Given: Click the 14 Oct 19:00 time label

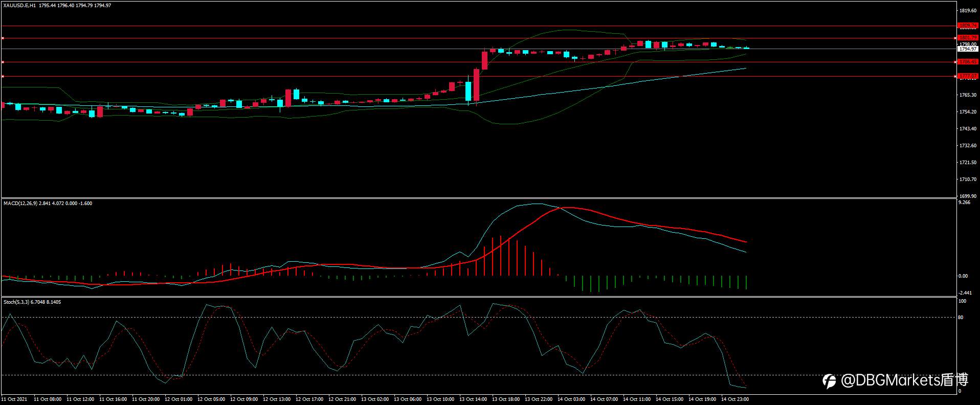Looking at the screenshot, I should point(702,399).
